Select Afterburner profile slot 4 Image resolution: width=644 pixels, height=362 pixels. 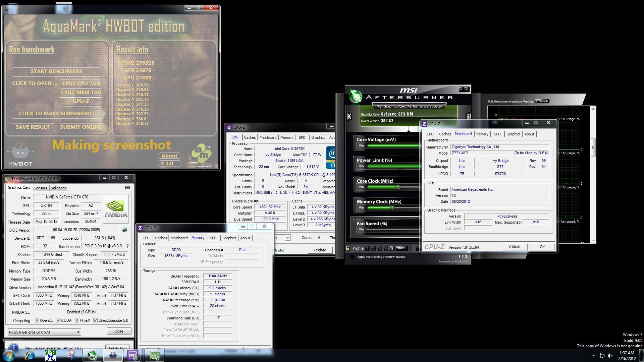pos(386,248)
